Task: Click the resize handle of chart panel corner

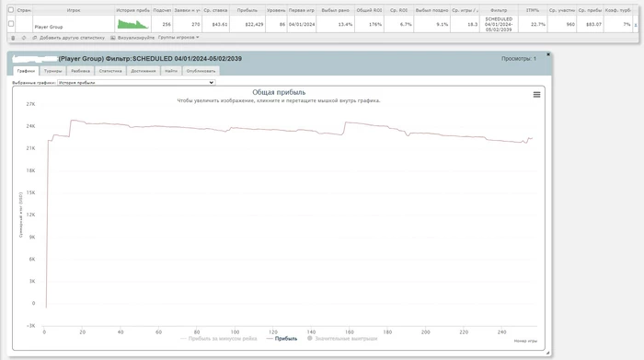Action: tap(547, 353)
